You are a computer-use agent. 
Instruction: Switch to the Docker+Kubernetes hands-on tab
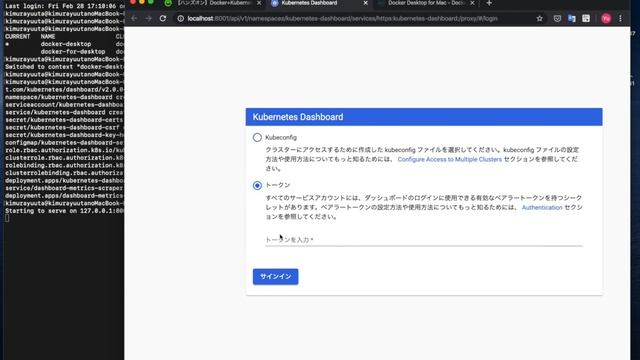(x=213, y=3)
